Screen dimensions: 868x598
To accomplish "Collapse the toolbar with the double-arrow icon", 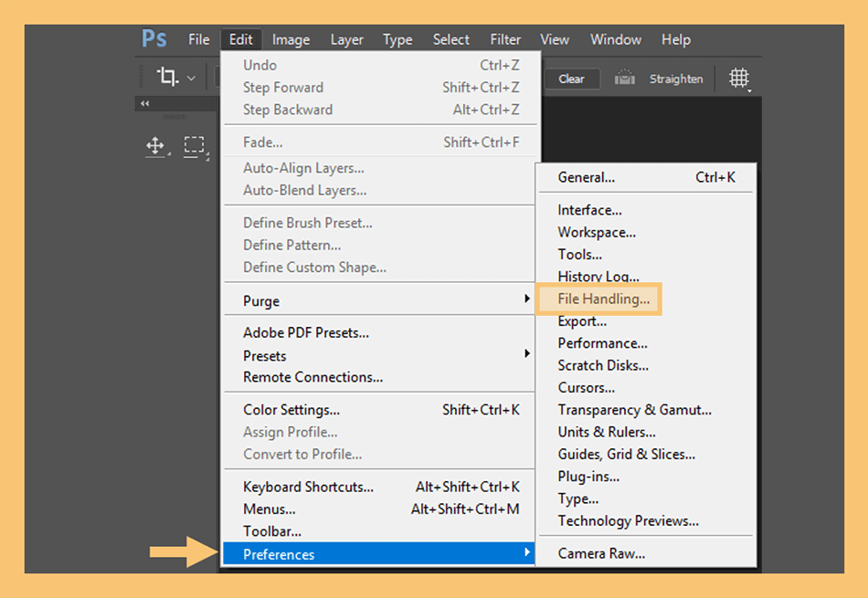I will (144, 103).
